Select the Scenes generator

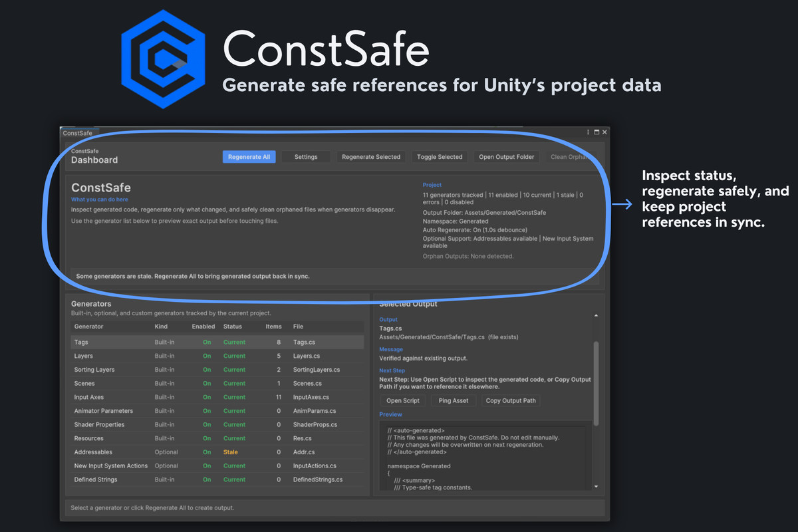(217, 384)
